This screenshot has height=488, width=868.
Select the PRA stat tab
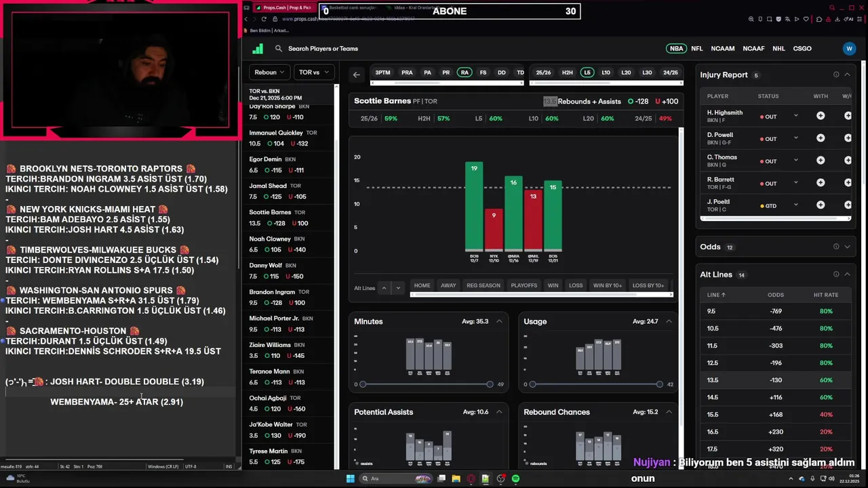pos(407,73)
